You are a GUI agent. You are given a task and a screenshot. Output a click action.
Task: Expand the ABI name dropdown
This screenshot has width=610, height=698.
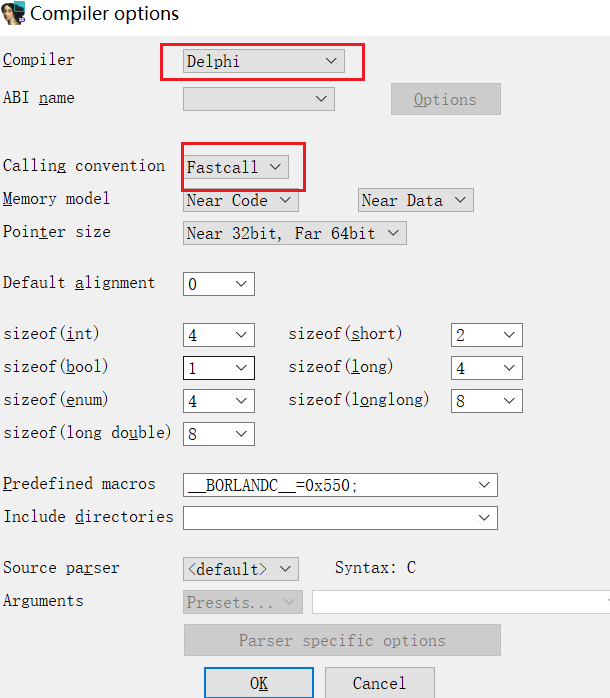tap(258, 98)
